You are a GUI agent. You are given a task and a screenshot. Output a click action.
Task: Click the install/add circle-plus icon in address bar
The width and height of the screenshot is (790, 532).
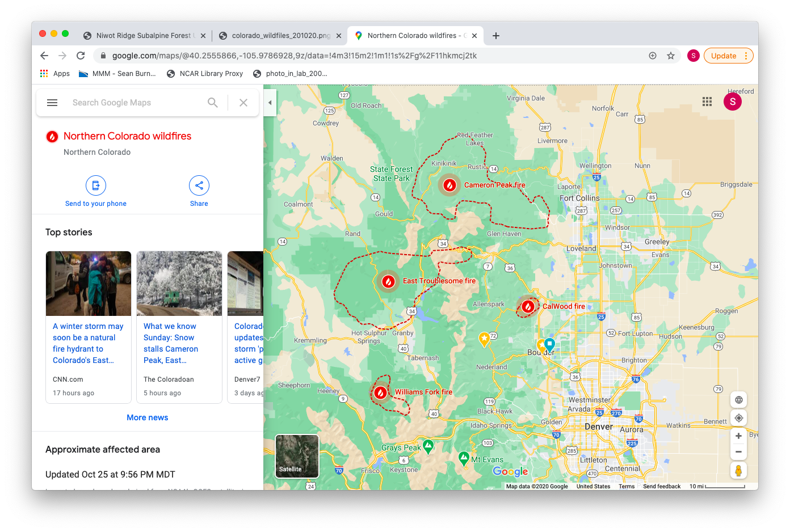tap(653, 56)
